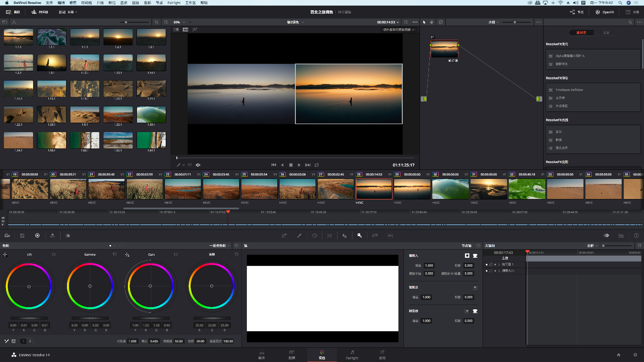644x362 pixels.
Task: Open the viewer timecode dropdown
Action: click(x=388, y=22)
